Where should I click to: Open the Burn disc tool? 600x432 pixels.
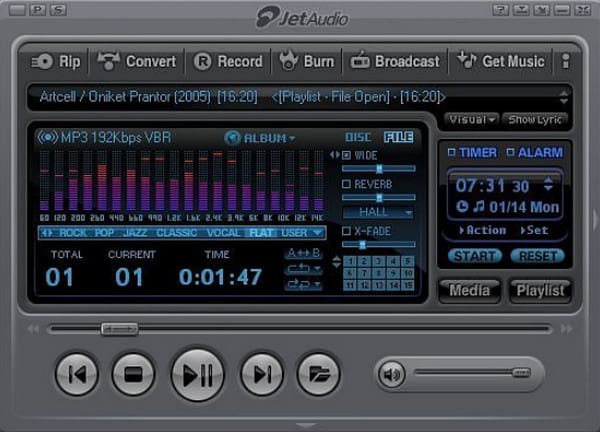(306, 61)
